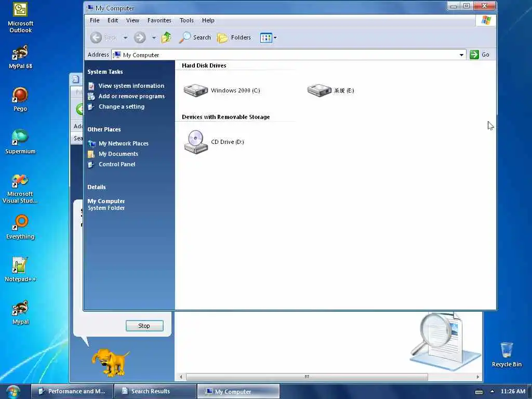The width and height of the screenshot is (532, 399).
Task: Click the Forward navigation arrow
Action: pyautogui.click(x=139, y=37)
